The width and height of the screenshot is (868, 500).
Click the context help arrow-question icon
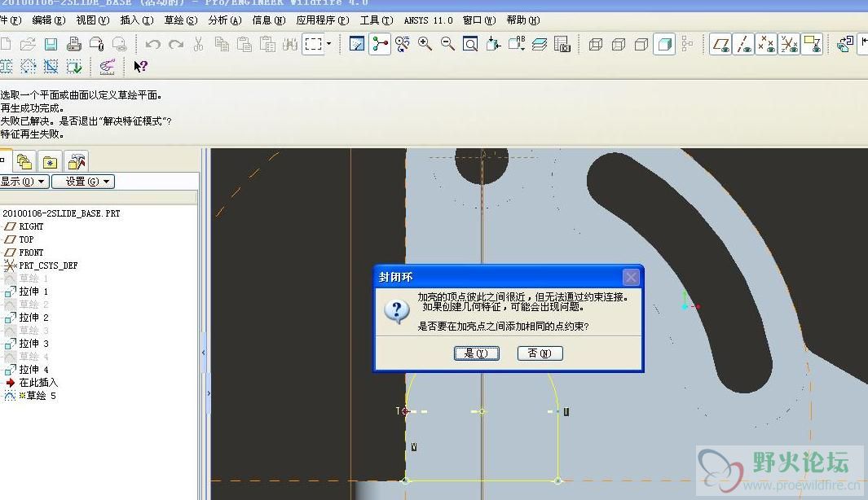141,67
